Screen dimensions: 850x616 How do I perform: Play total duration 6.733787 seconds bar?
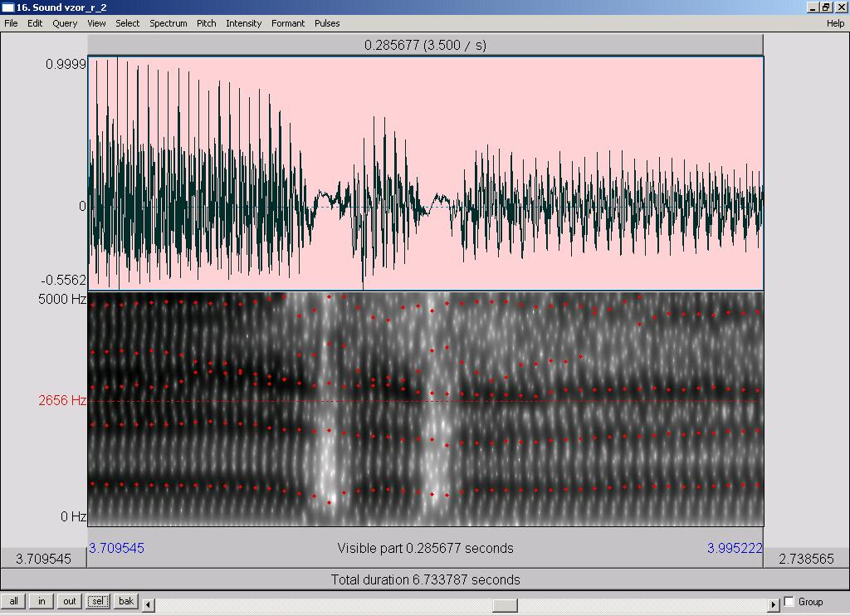425,579
